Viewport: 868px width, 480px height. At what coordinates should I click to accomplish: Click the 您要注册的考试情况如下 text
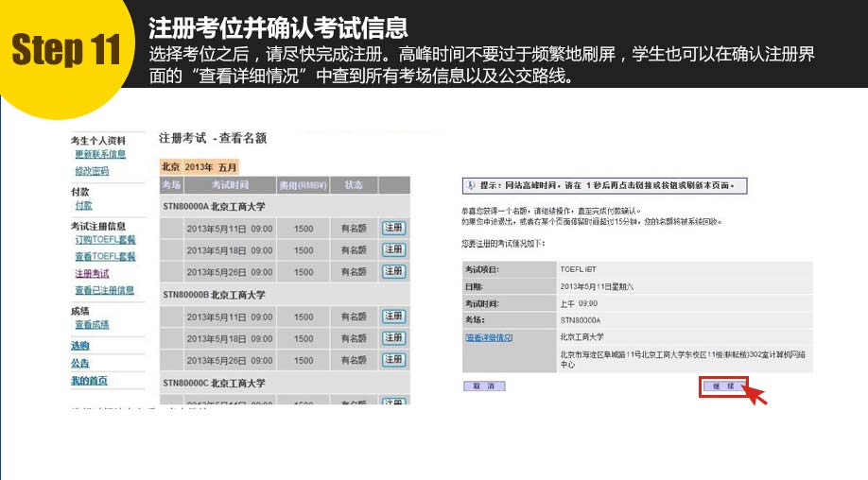coord(503,244)
